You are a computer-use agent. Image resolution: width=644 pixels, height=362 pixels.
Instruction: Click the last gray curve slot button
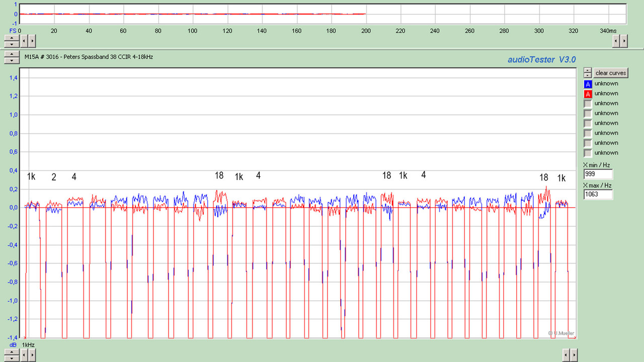coord(587,153)
